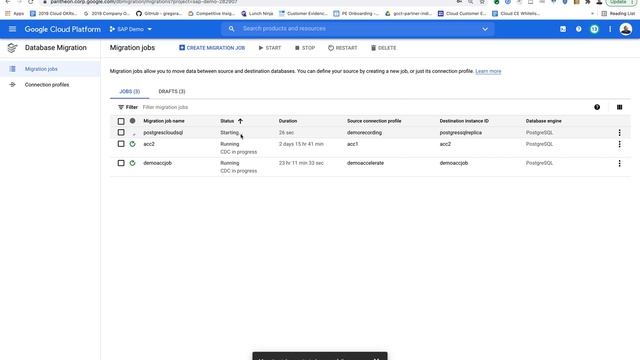The image size is (640, 360).
Task: Click the acc2 job running status icon
Action: [x=132, y=144]
